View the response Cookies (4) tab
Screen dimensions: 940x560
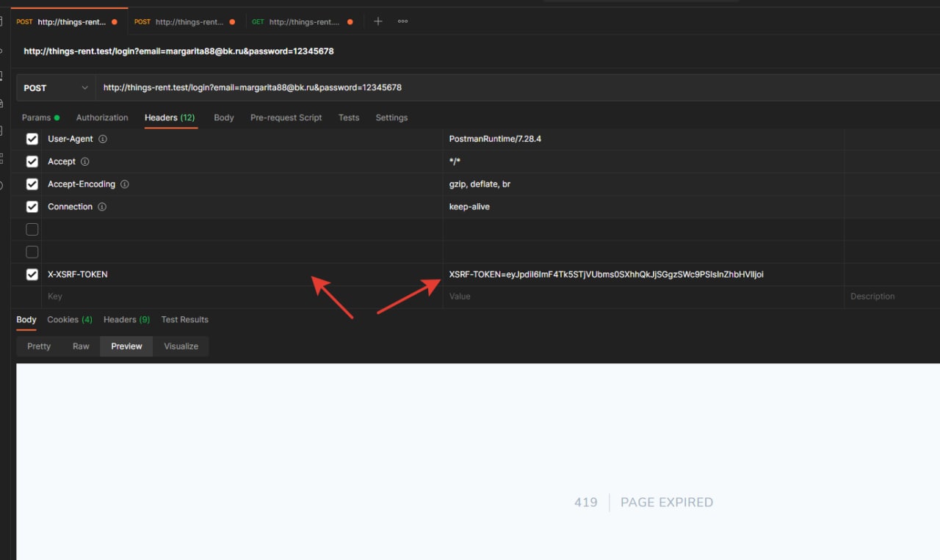point(70,320)
